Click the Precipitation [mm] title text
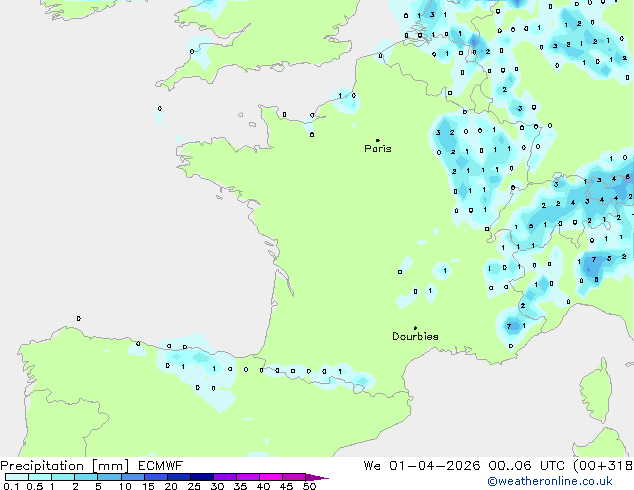This screenshot has height=490, width=634. click(x=65, y=466)
